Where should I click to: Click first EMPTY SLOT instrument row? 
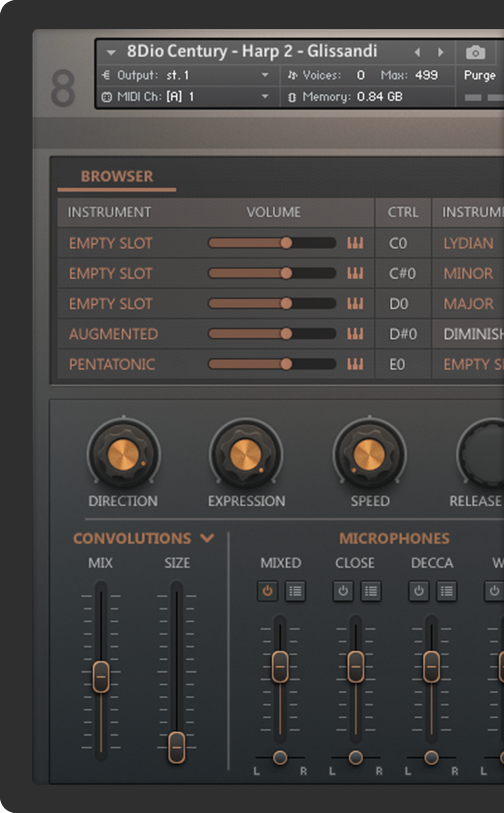tap(111, 243)
